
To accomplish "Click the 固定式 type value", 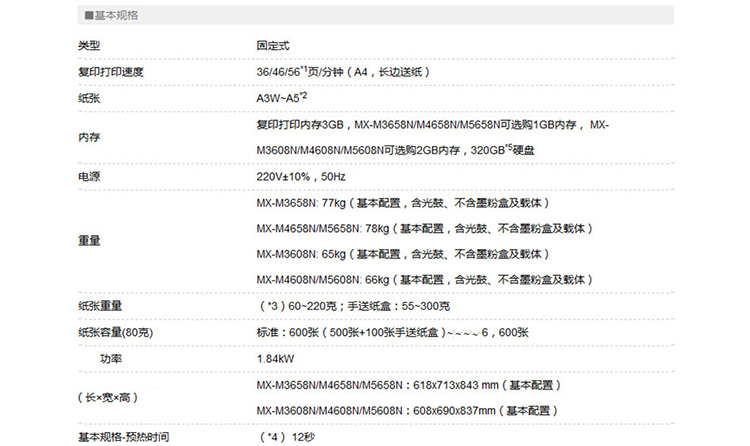I will click(274, 47).
